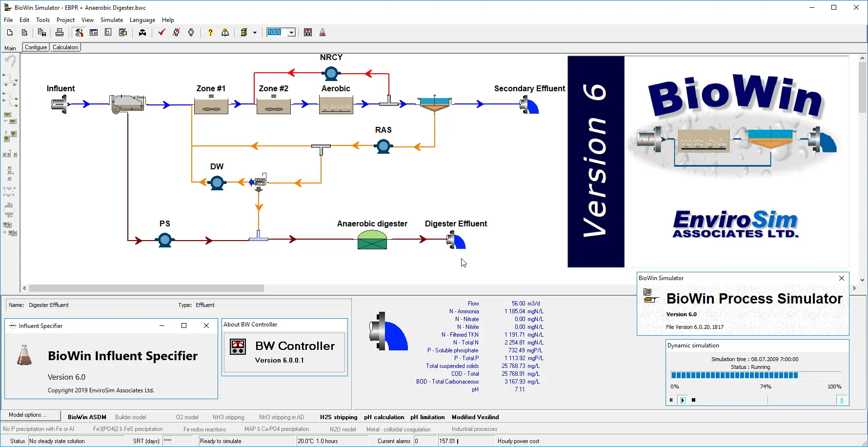Screen dimensions: 868x447
Task: Minimize the Influent Specifier window
Action: click(x=162, y=325)
